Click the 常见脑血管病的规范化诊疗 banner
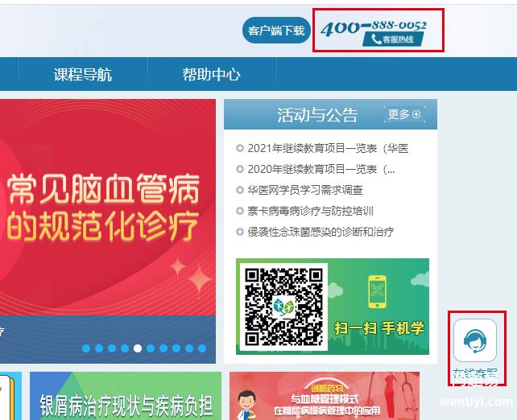 click(x=108, y=208)
